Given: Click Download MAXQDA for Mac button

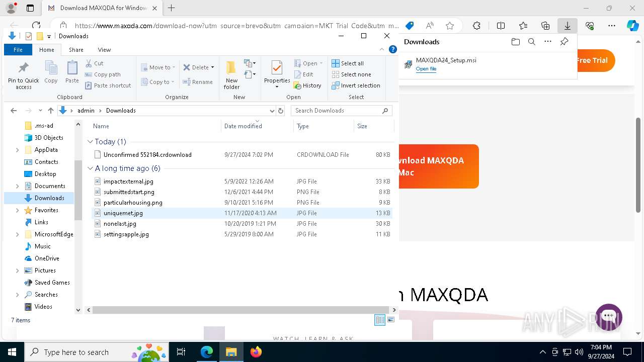Looking at the screenshot, I should (x=438, y=166).
